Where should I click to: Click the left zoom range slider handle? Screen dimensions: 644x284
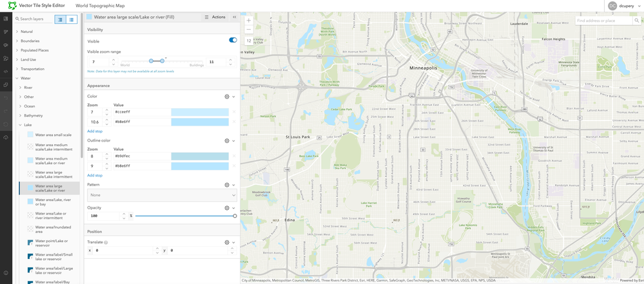pos(151,61)
